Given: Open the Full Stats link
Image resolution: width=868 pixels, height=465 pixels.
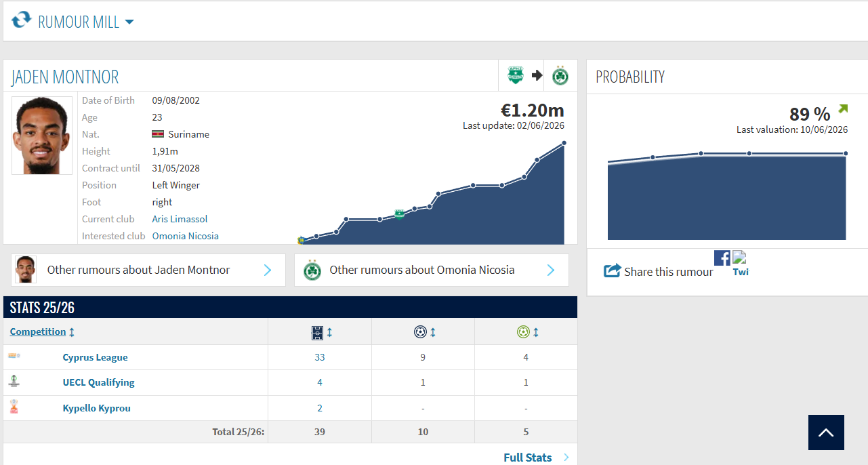Looking at the screenshot, I should [x=528, y=458].
